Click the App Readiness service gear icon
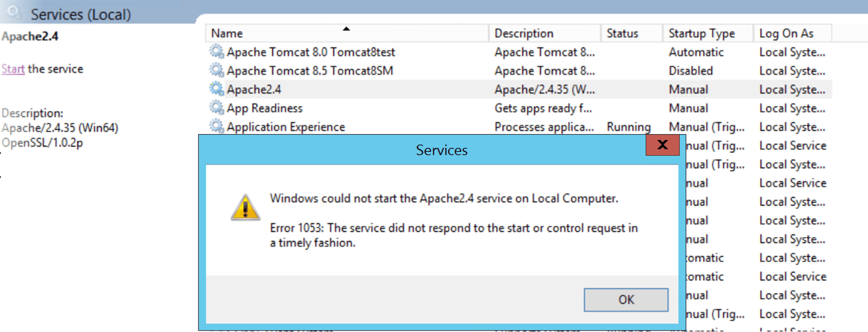Screen dimensions: 868x332 (x=216, y=107)
